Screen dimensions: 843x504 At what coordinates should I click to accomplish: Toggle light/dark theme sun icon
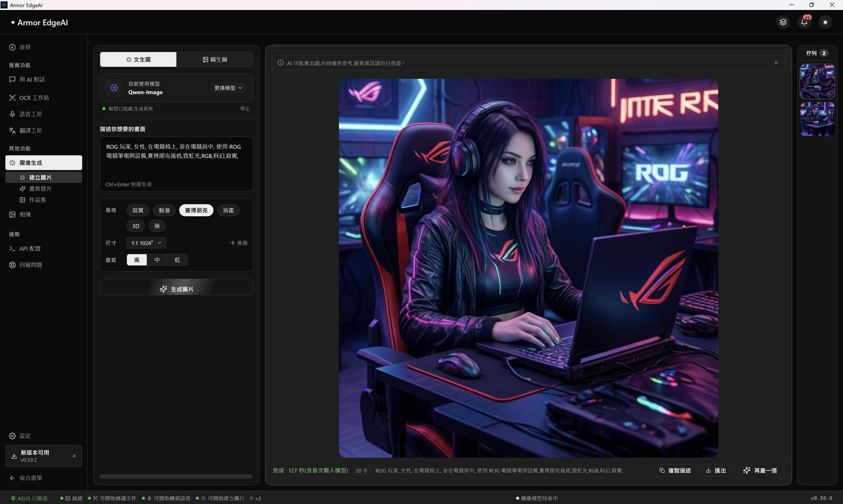(x=825, y=22)
